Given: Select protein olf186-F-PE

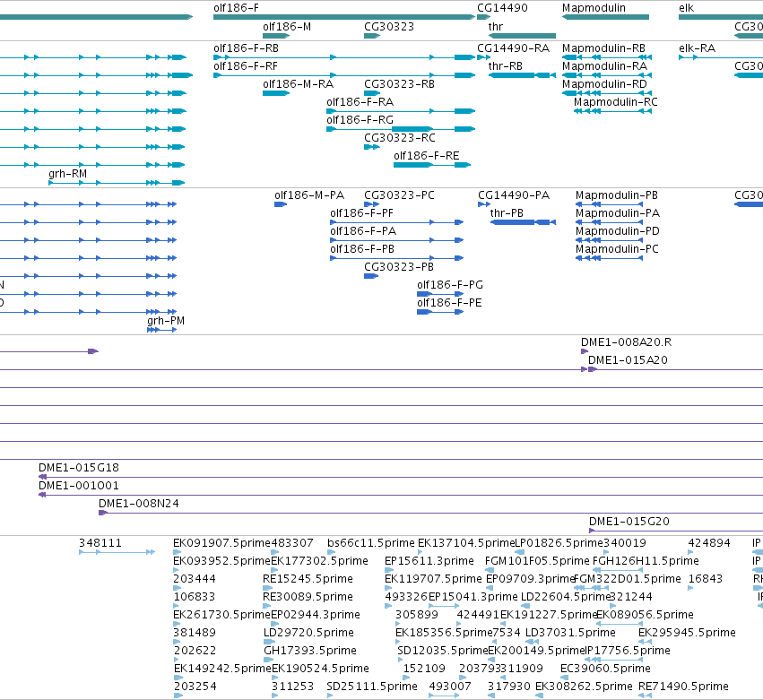Looking at the screenshot, I should pos(449,303).
